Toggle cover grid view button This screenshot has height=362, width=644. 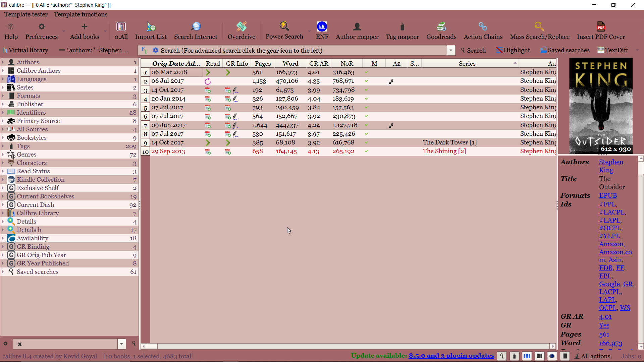pyautogui.click(x=539, y=356)
